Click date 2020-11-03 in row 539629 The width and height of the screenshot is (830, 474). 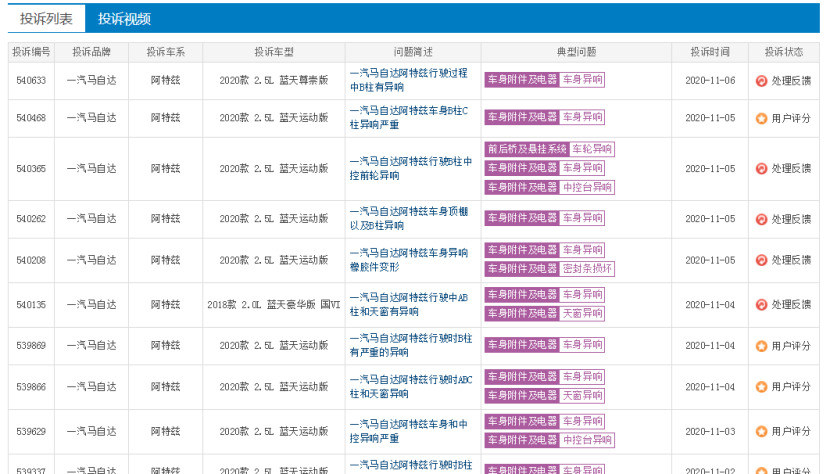pos(710,432)
